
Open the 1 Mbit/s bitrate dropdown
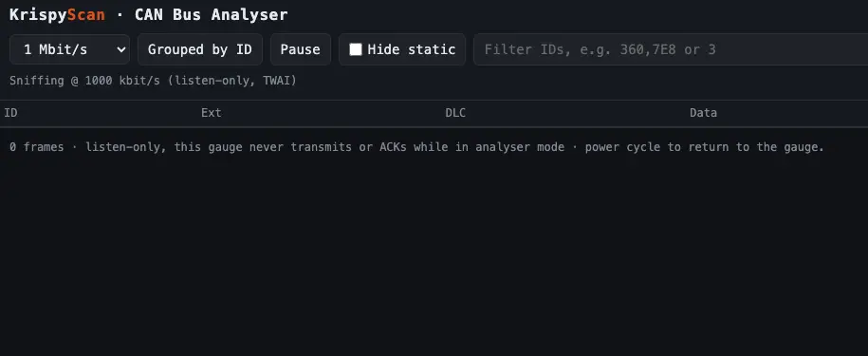pos(69,49)
